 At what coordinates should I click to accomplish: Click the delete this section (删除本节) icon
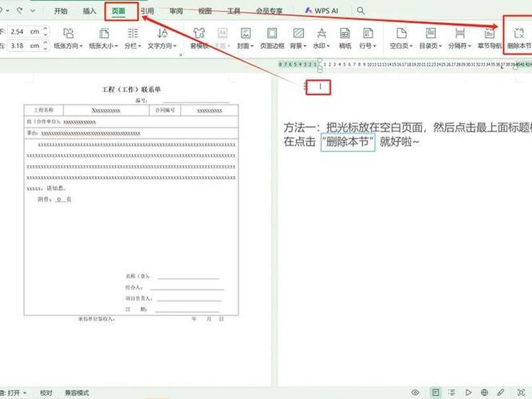[x=519, y=33]
